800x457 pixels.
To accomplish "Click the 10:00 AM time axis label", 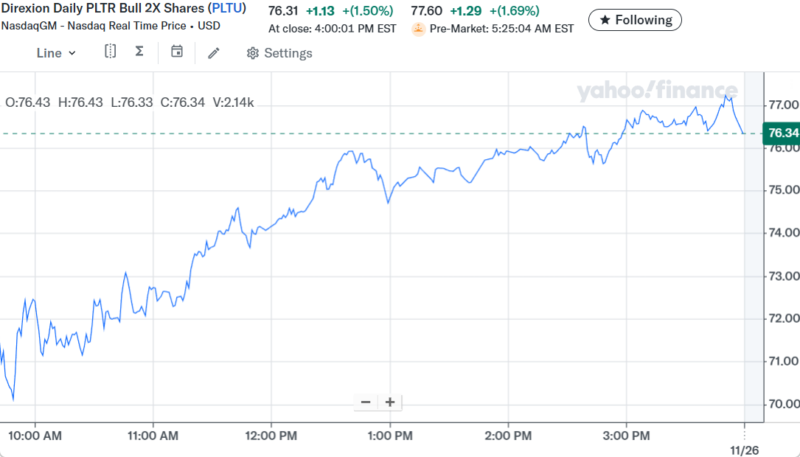I will pos(34,436).
